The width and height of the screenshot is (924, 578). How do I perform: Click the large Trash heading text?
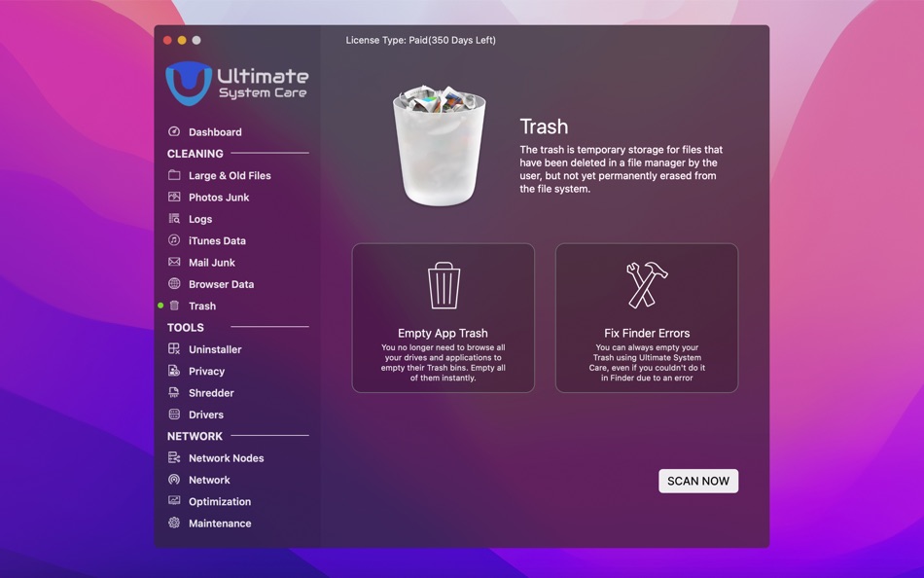(544, 126)
